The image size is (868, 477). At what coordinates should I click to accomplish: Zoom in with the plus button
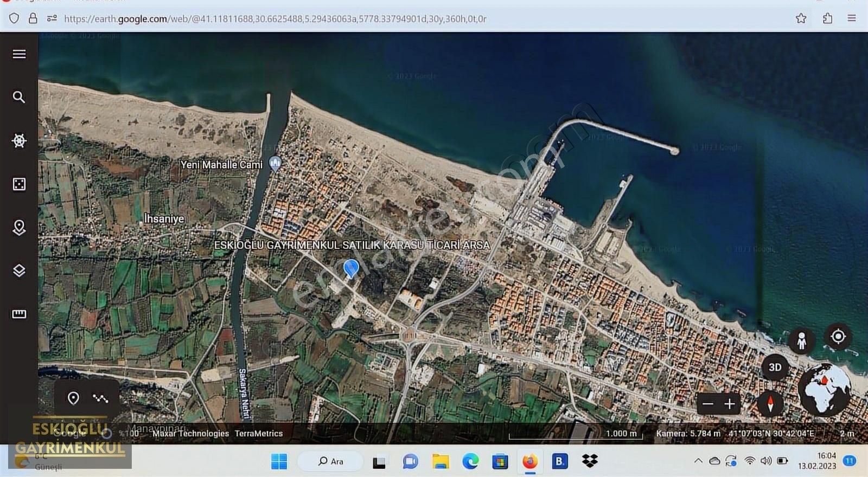[x=730, y=404]
